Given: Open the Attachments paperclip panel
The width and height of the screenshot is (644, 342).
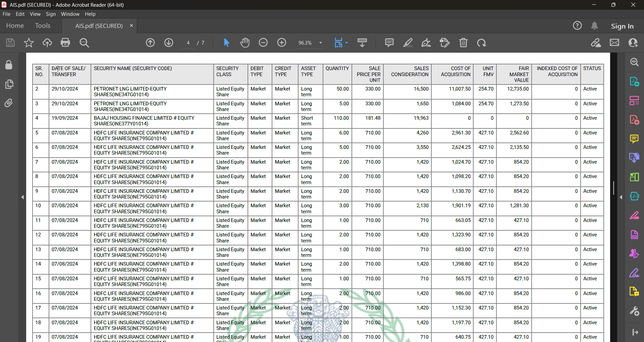Looking at the screenshot, I should [9, 103].
